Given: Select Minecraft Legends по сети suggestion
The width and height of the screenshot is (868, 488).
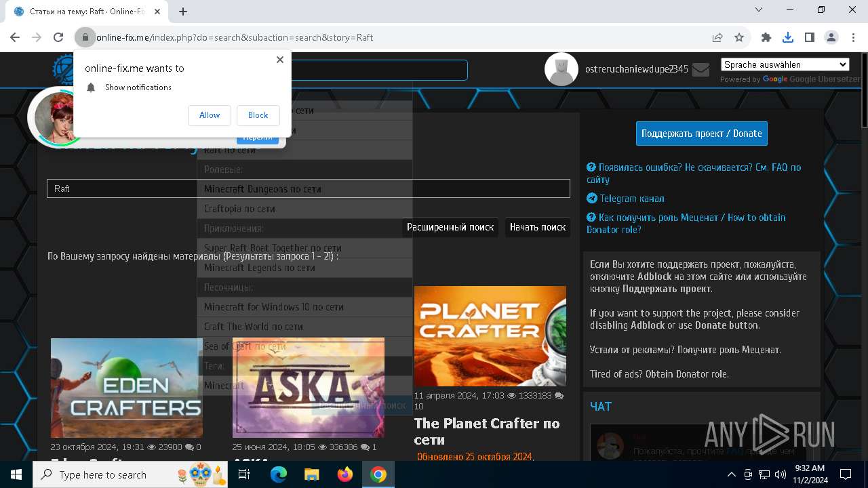Looking at the screenshot, I should point(304,268).
